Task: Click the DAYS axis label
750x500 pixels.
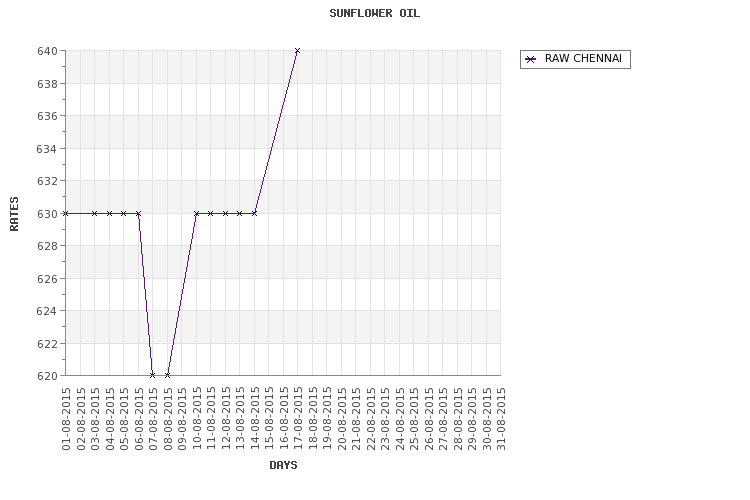Action: coord(283,465)
